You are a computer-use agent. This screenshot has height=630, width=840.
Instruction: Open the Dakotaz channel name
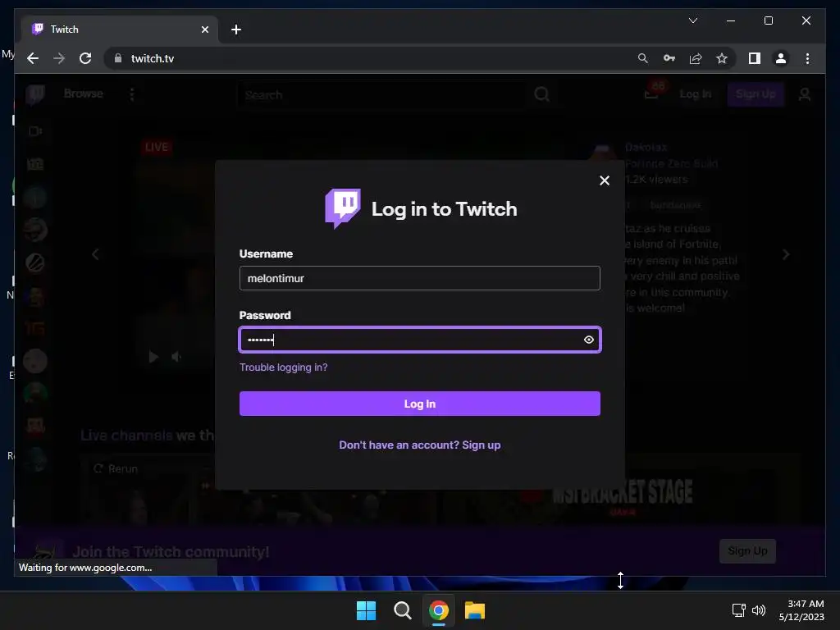(x=646, y=147)
